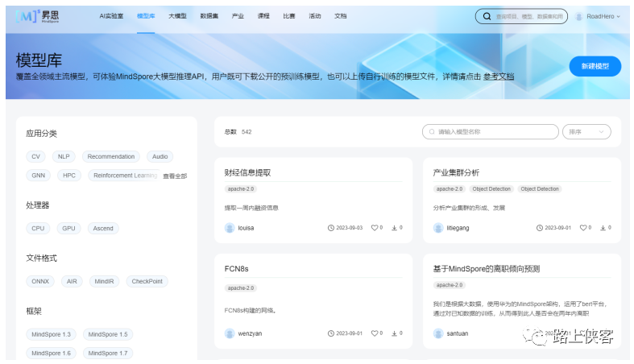Screen dimensions: 634x364
Task: Click the search magnifier icon in header
Action: (487, 16)
